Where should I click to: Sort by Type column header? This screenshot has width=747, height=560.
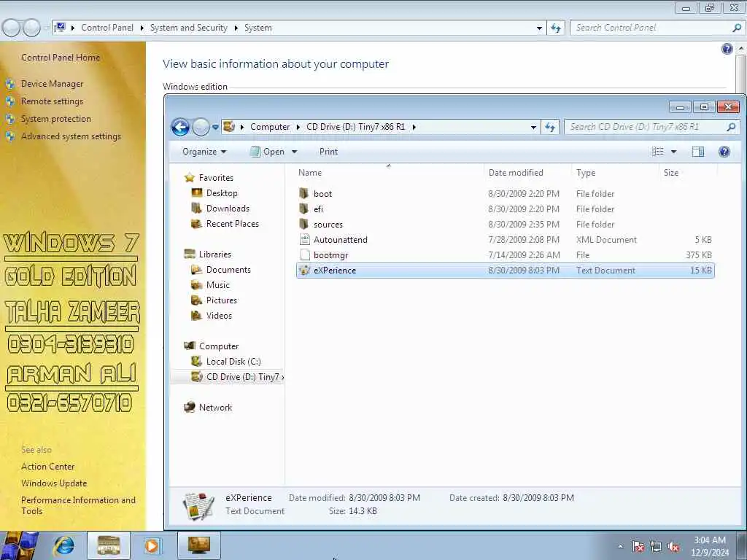[x=586, y=172]
